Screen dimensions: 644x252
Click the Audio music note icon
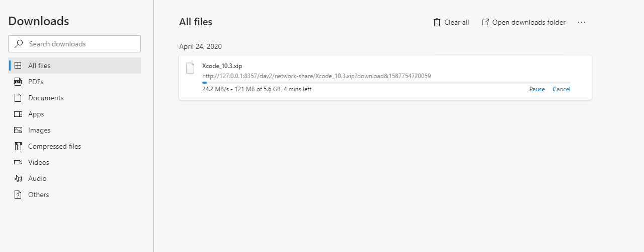click(18, 178)
